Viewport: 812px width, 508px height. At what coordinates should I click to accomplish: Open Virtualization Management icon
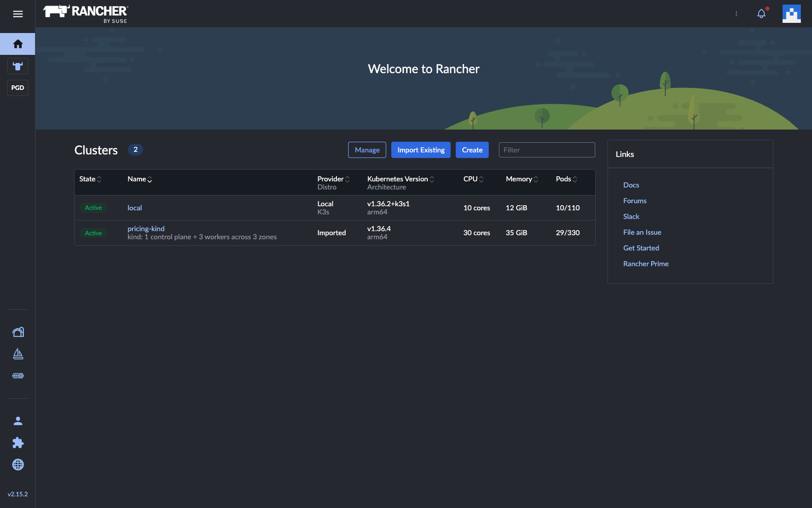click(18, 376)
